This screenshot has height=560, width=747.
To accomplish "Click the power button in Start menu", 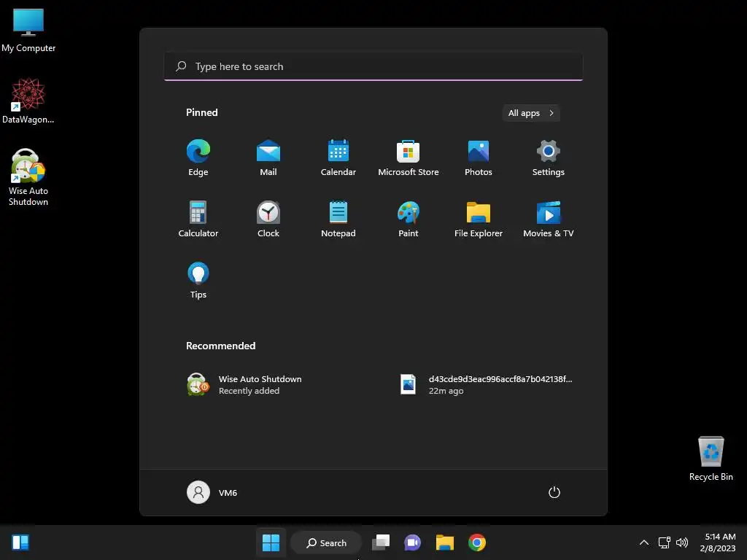I will (x=554, y=492).
